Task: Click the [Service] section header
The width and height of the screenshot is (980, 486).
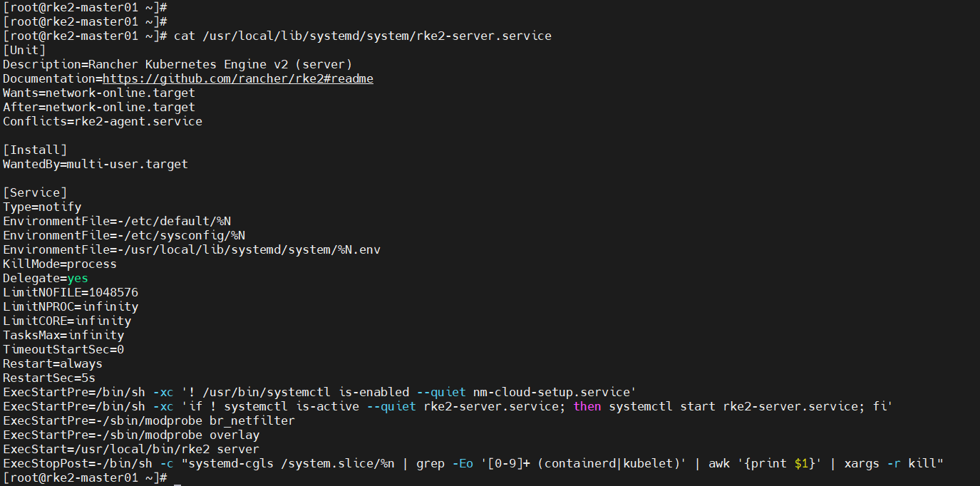Action: (x=35, y=192)
